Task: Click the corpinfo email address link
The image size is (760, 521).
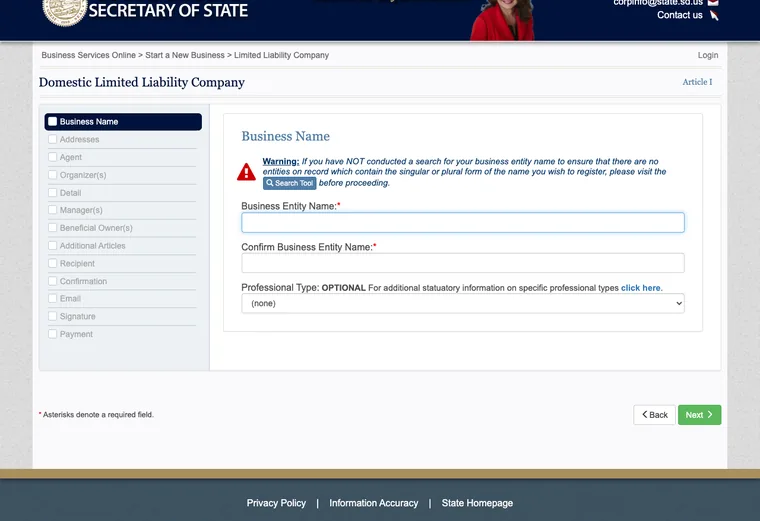Action: point(658,2)
